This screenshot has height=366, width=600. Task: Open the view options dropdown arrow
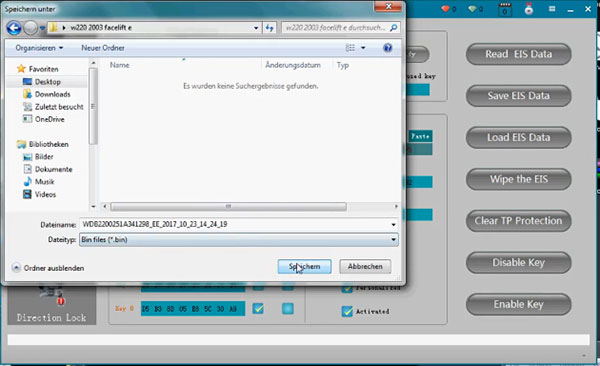point(363,48)
